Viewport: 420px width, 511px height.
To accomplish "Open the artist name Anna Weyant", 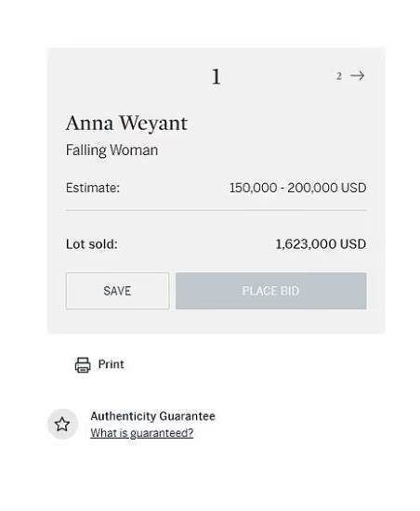I will click(126, 124).
